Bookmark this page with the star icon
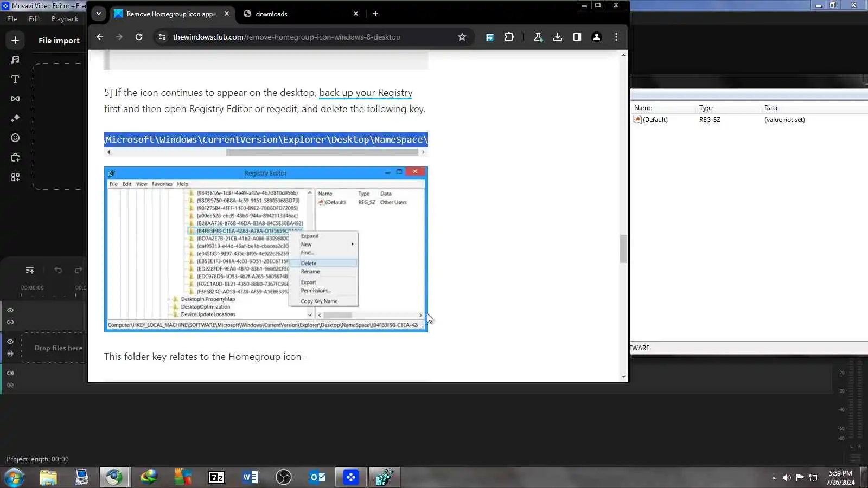Viewport: 868px width, 488px height. (462, 37)
